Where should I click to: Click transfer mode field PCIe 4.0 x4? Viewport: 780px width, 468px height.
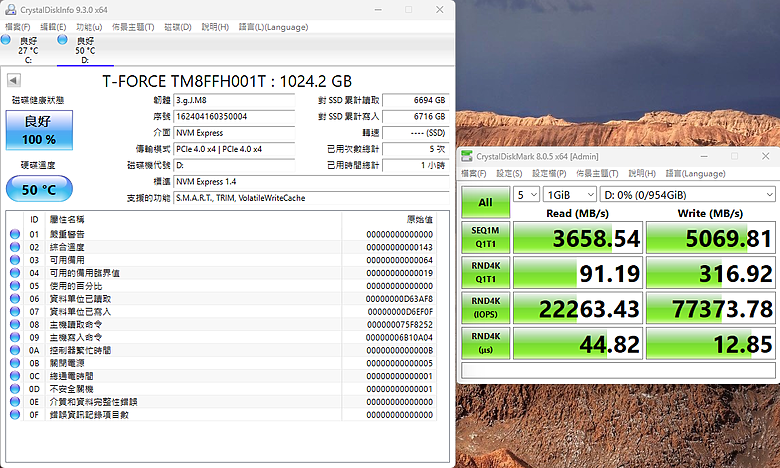[234, 149]
